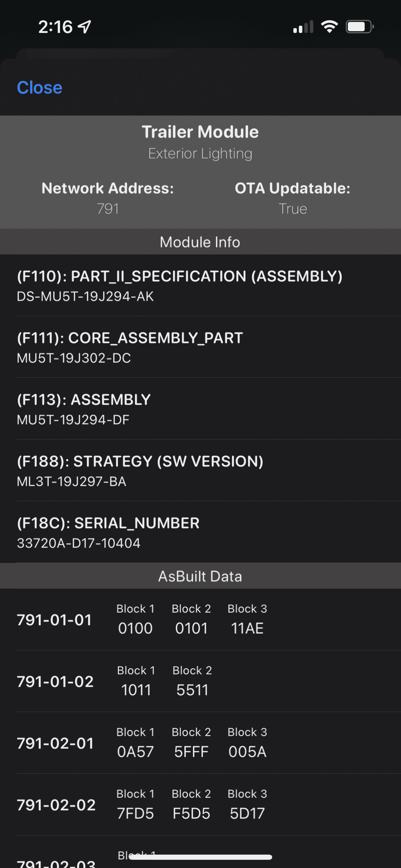
Task: Tap the location services arrow icon
Action: 83,25
